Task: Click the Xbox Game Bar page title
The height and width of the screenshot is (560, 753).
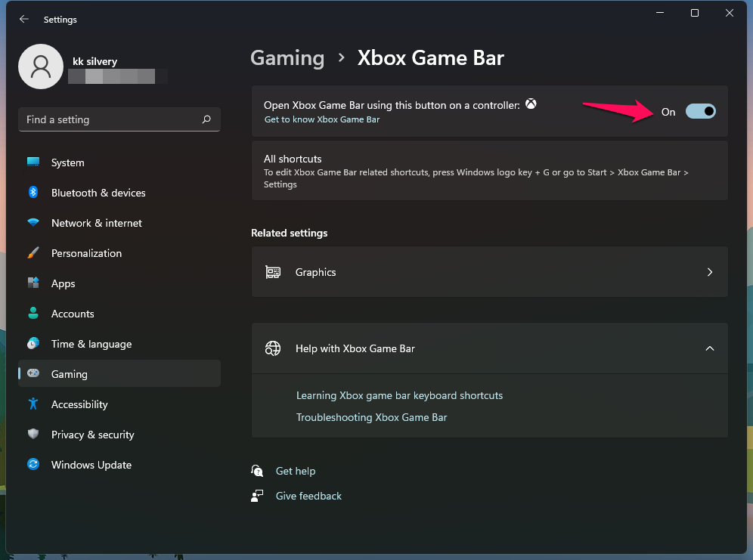Action: coord(431,58)
